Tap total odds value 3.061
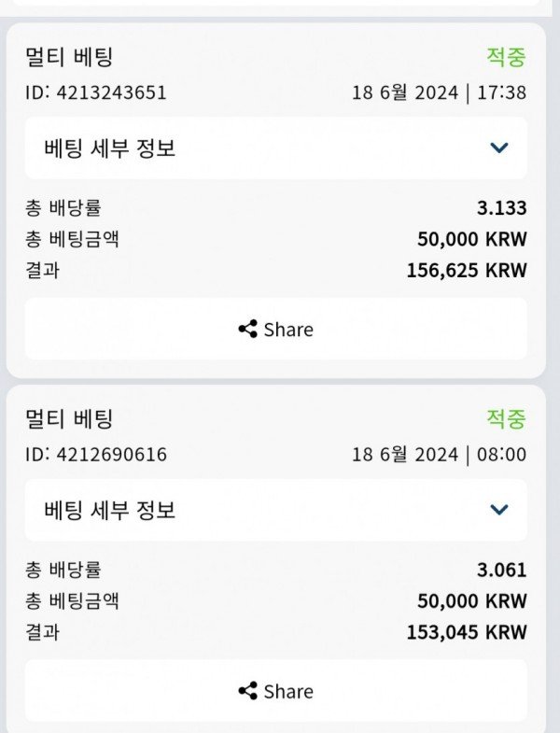The height and width of the screenshot is (733, 560). pyautogui.click(x=502, y=570)
